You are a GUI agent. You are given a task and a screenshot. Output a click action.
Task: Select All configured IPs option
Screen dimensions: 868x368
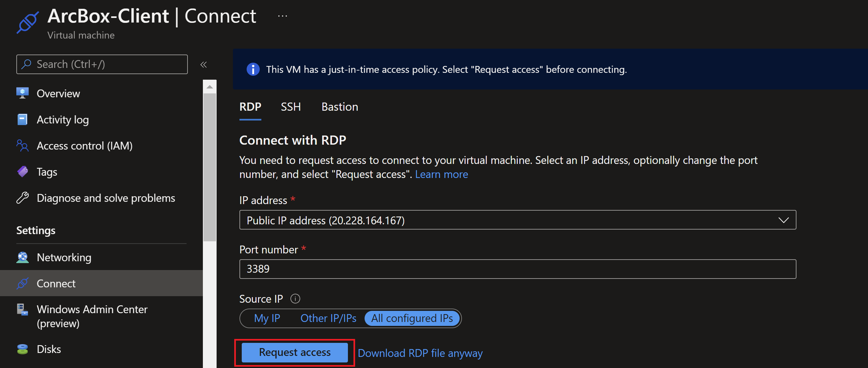tap(412, 318)
